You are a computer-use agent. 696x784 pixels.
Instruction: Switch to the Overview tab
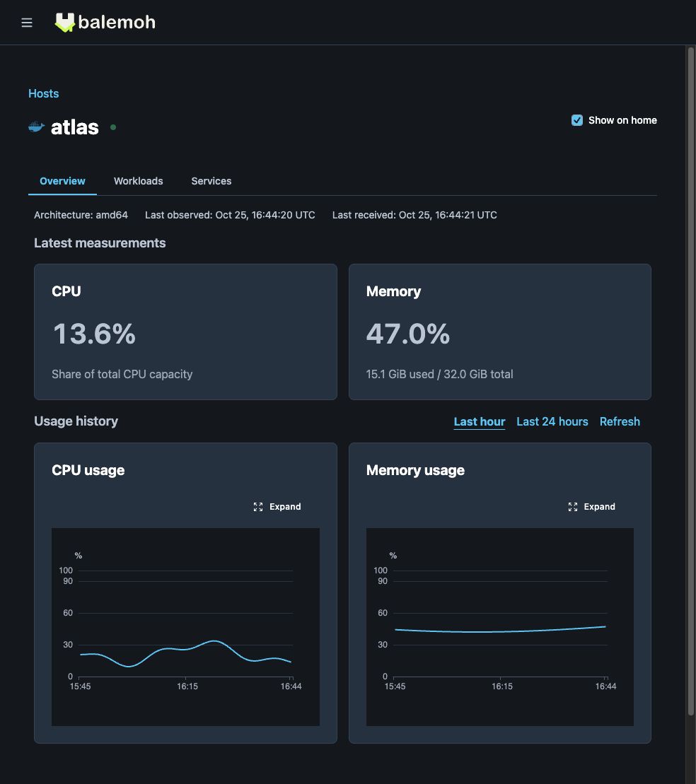62,181
